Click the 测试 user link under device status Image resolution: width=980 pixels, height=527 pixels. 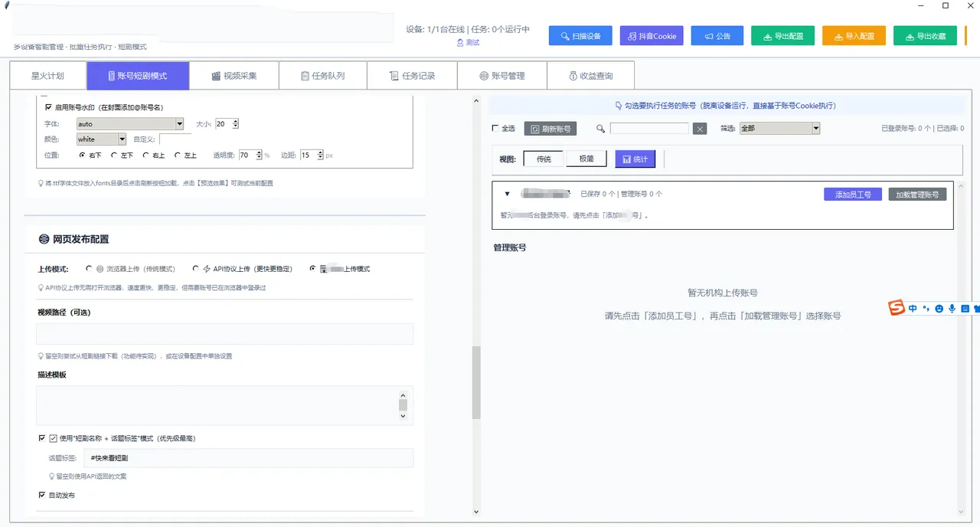[x=468, y=43]
